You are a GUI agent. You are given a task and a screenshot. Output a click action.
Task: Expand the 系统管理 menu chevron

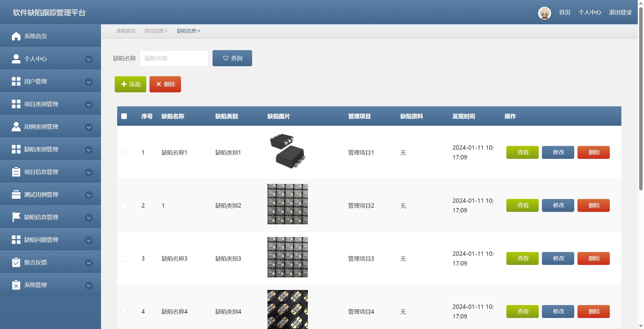[89, 285]
